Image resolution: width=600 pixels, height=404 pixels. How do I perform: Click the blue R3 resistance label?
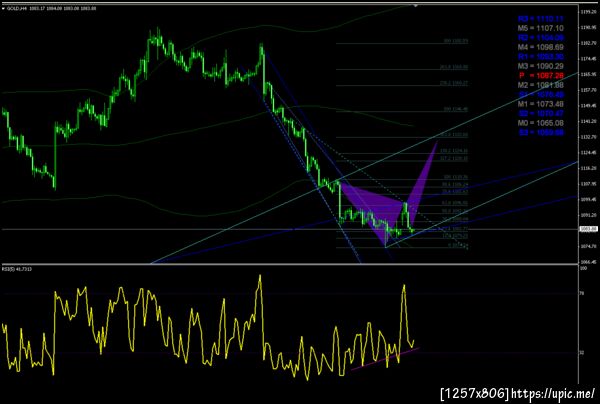point(541,19)
